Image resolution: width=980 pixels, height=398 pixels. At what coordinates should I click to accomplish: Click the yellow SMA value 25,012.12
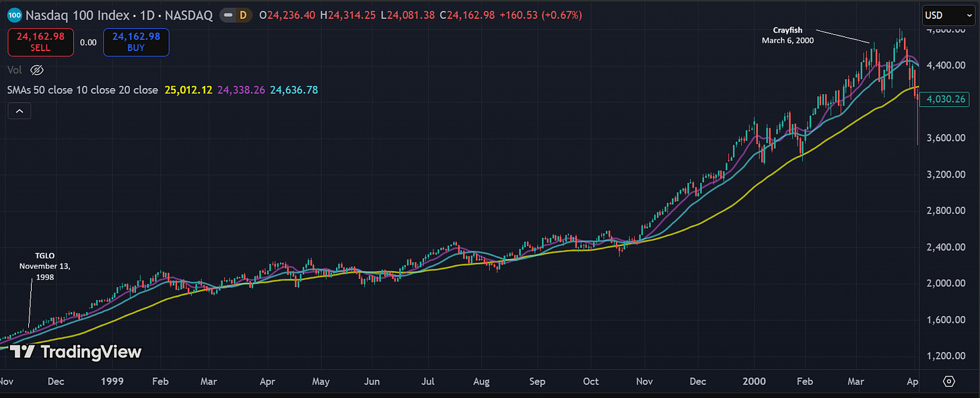[187, 89]
